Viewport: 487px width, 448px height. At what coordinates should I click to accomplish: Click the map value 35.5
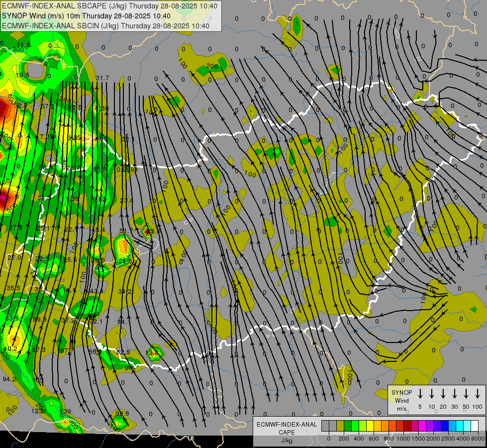pyautogui.click(x=13, y=288)
